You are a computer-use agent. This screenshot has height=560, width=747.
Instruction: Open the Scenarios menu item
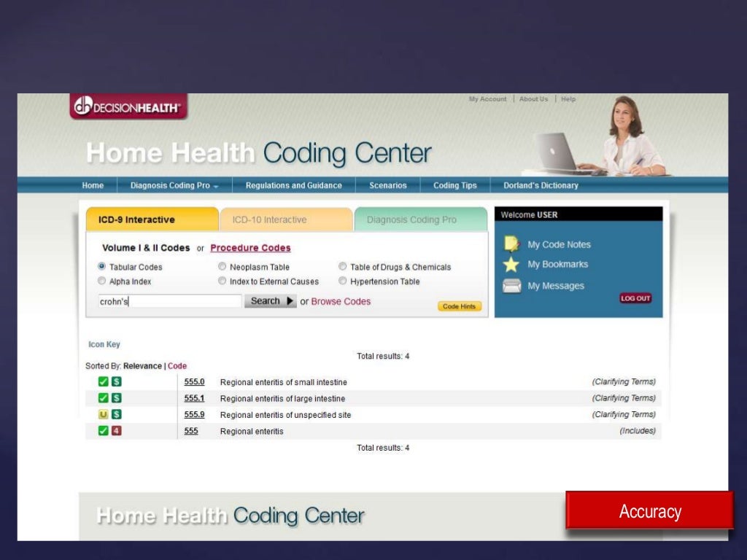(x=388, y=185)
